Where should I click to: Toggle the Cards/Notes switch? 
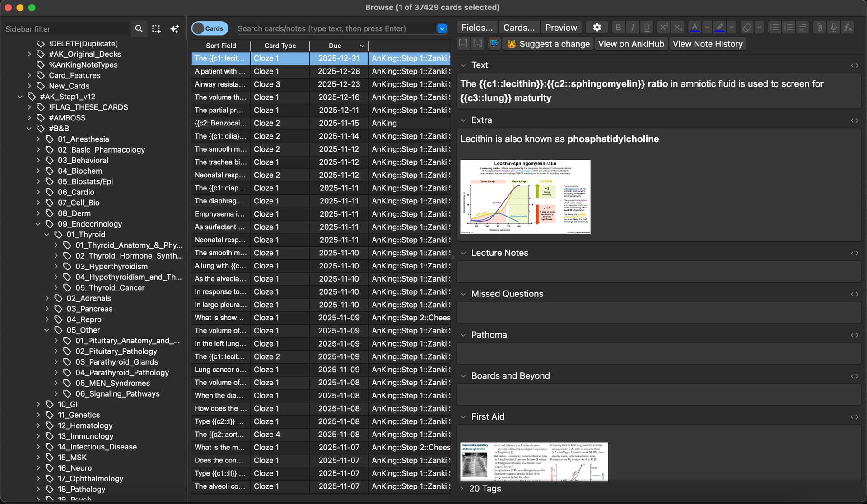[209, 28]
